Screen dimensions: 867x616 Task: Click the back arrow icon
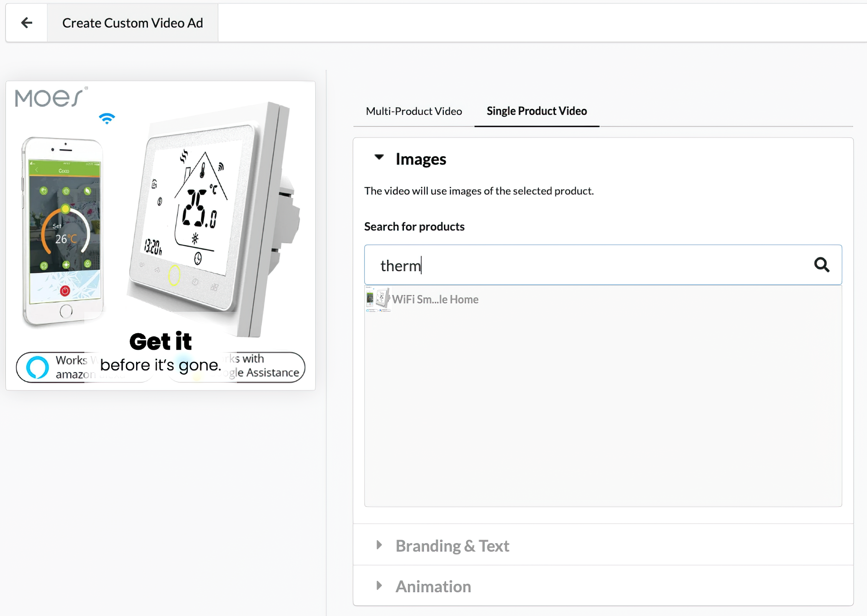click(x=26, y=23)
